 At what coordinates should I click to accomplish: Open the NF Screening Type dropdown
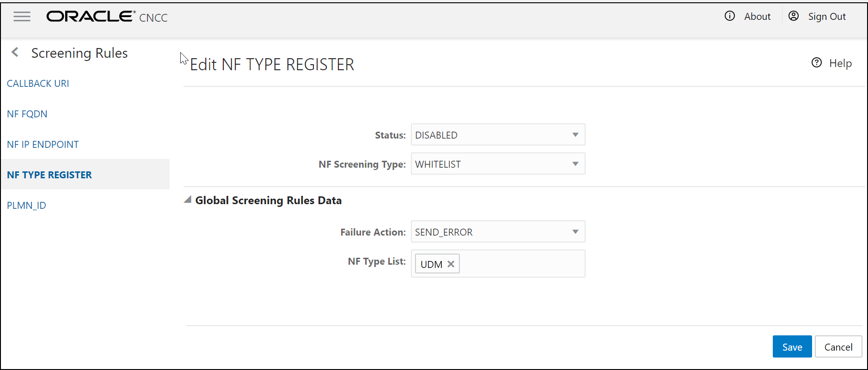pos(498,164)
